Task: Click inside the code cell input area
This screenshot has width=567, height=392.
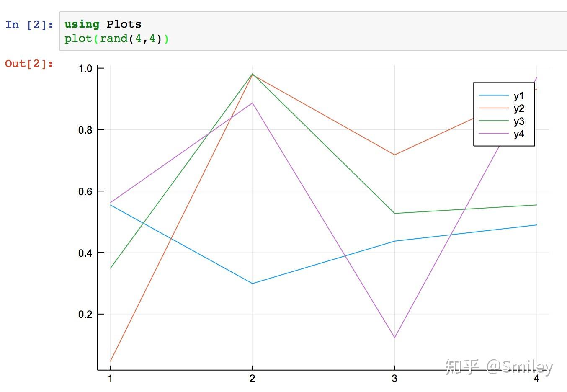Action: point(313,31)
